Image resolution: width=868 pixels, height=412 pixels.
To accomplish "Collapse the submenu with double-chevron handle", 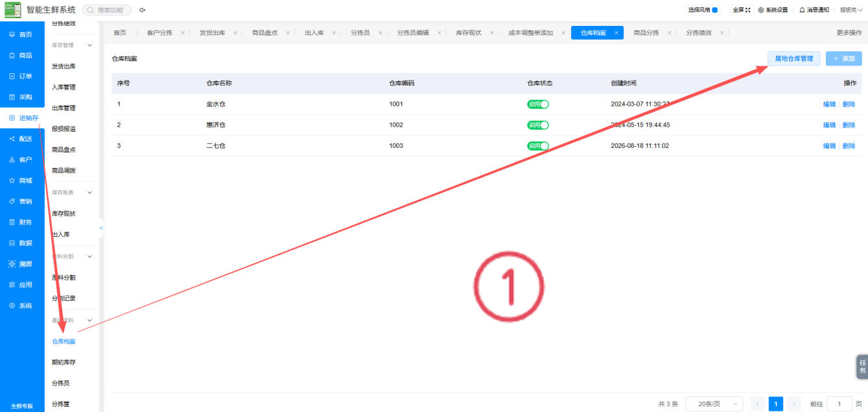I will (x=101, y=228).
